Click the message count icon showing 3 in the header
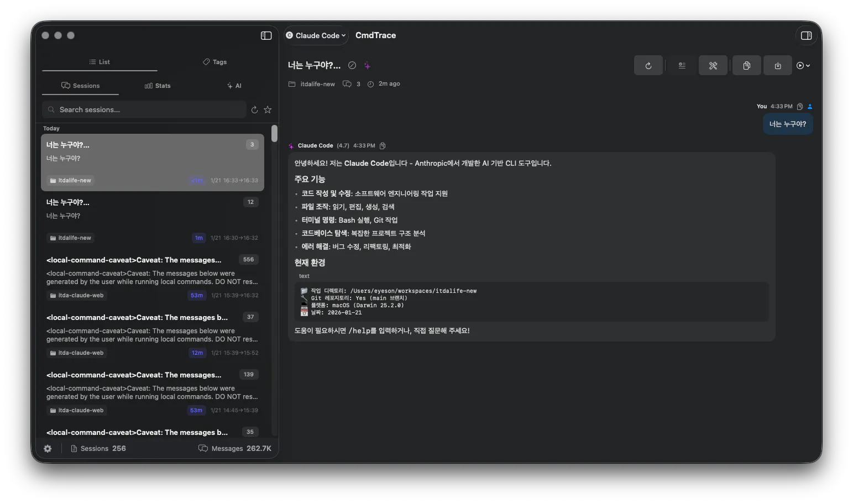The width and height of the screenshot is (853, 504). click(x=347, y=84)
